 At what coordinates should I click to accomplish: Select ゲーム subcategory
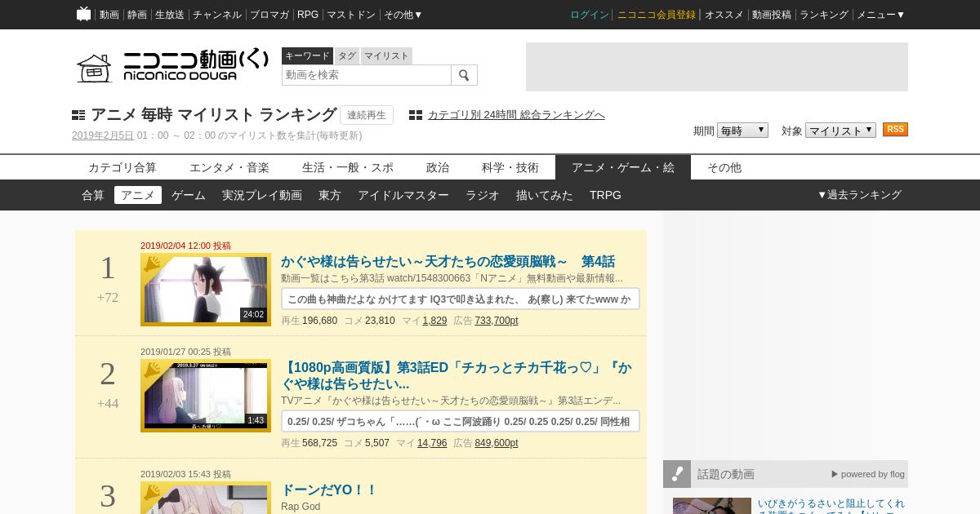pos(189,195)
